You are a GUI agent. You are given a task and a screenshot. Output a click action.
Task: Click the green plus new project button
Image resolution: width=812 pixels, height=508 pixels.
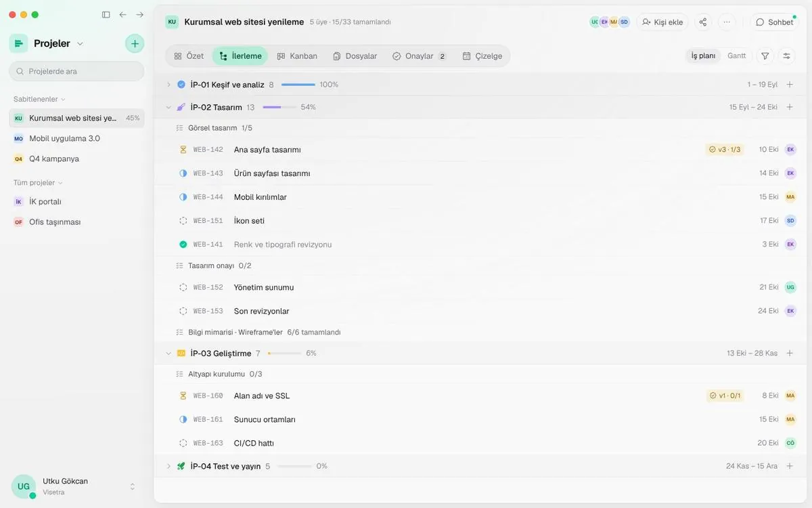135,43
